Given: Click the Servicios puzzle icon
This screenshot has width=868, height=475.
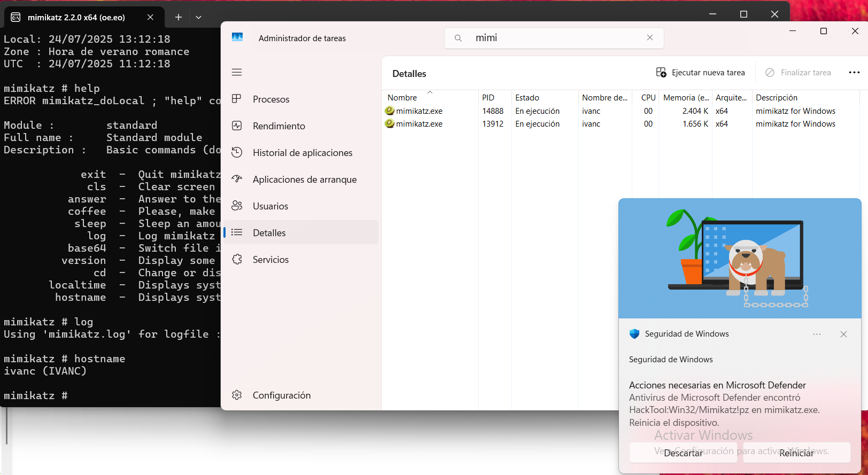Looking at the screenshot, I should pyautogui.click(x=237, y=259).
